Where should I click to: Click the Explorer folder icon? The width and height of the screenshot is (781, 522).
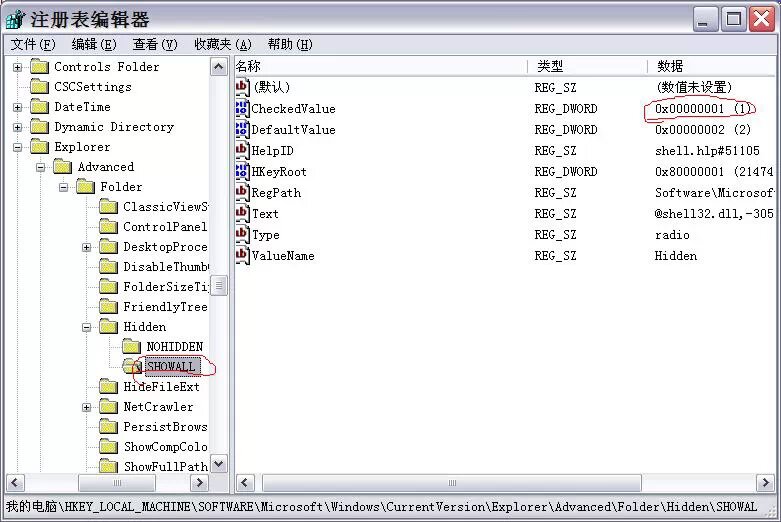[x=40, y=146]
